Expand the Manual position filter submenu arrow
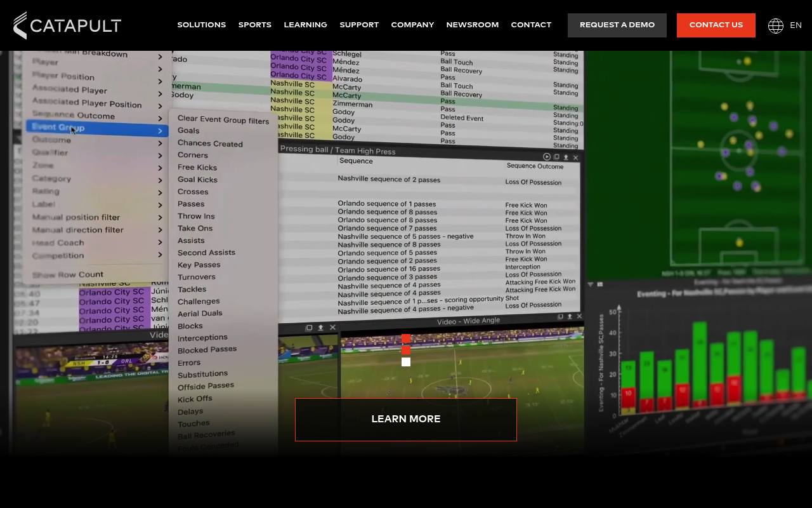The height and width of the screenshot is (508, 812). pos(160,218)
